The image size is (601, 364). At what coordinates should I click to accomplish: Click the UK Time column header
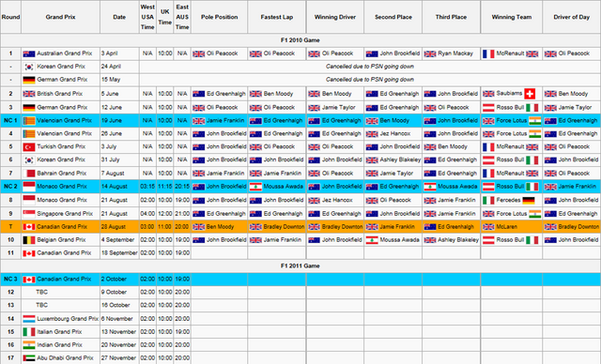click(x=165, y=17)
